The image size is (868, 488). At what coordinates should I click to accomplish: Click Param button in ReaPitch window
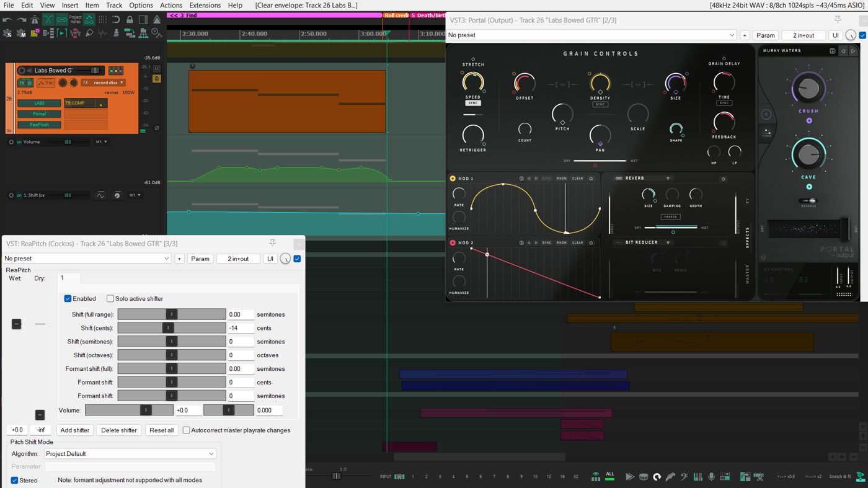(200, 259)
